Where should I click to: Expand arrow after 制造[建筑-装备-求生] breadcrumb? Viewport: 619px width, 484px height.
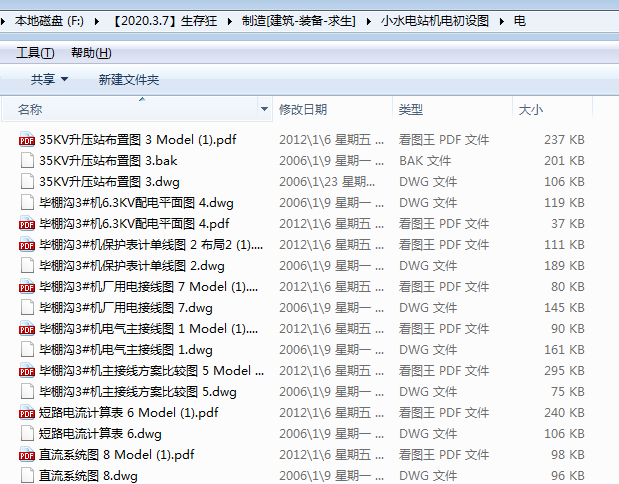(x=368, y=21)
